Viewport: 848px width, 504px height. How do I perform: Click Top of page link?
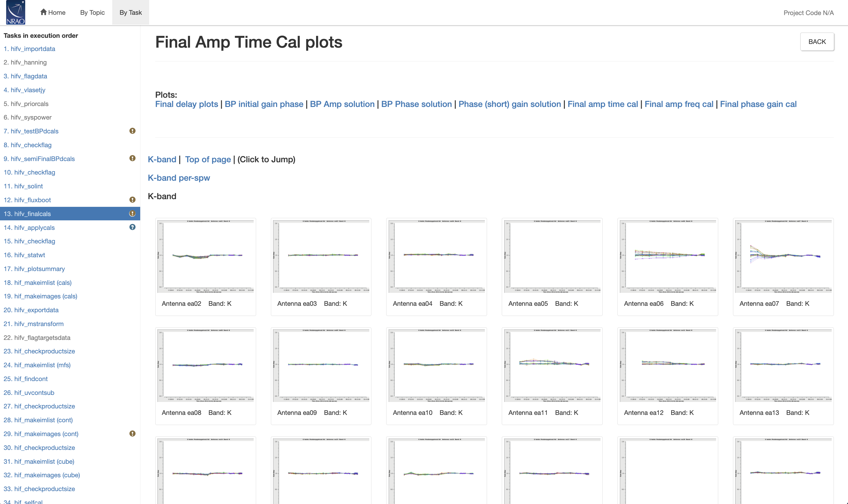pos(208,159)
